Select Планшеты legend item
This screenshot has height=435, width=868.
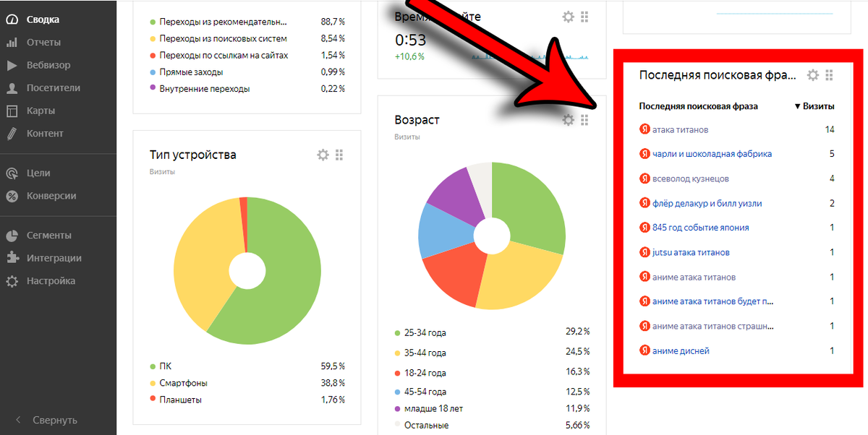[x=180, y=400]
